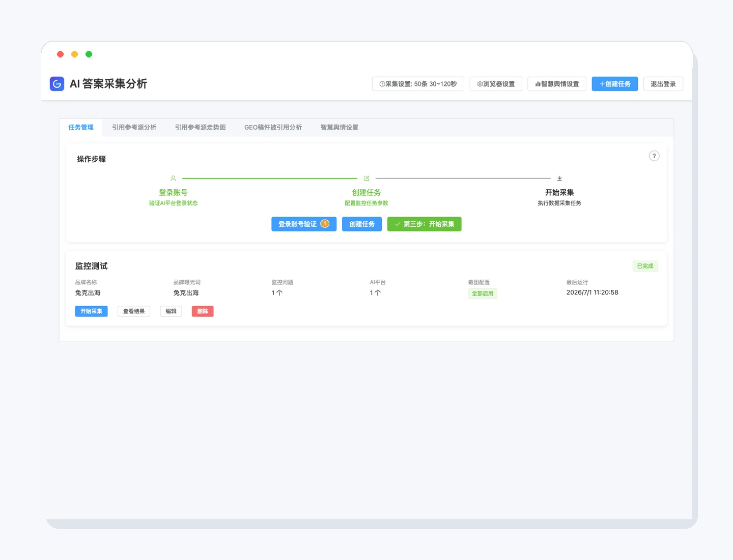Image resolution: width=733 pixels, height=560 pixels.
Task: Click the 全部启用 tag
Action: pyautogui.click(x=483, y=293)
